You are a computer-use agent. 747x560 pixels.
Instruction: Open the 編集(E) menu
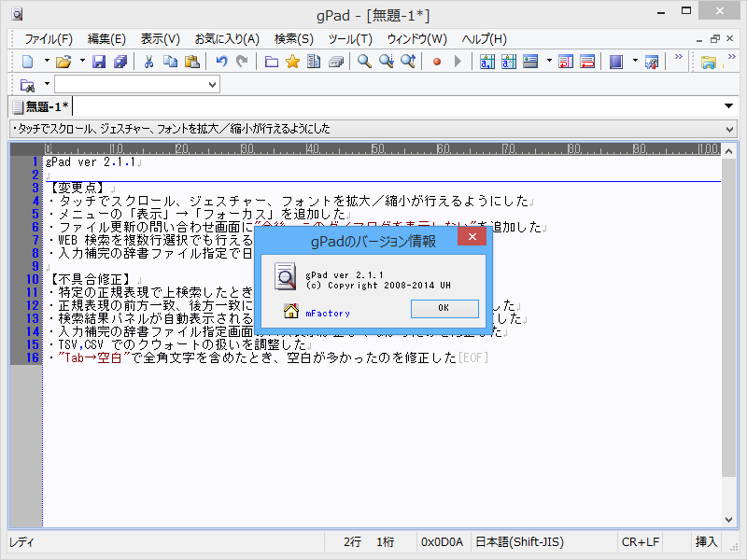(106, 39)
